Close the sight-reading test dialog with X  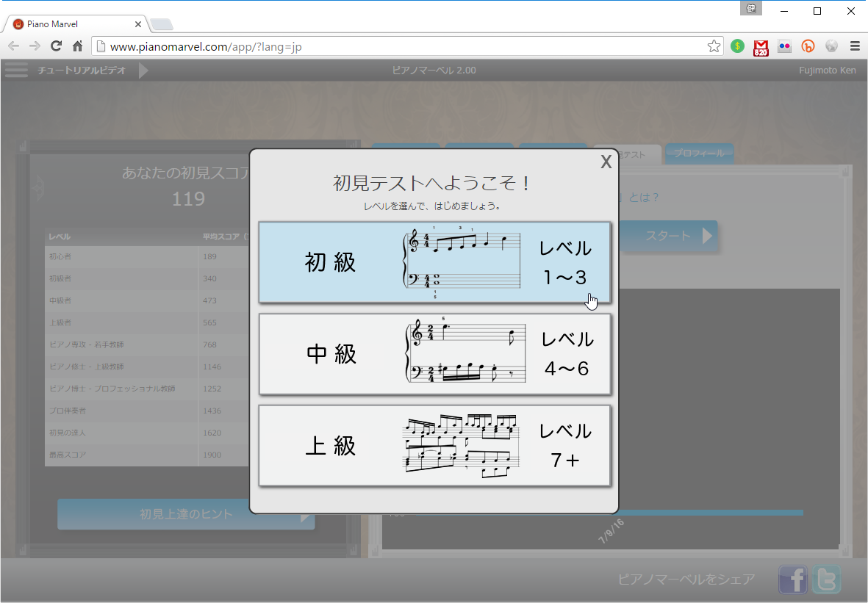pos(606,162)
